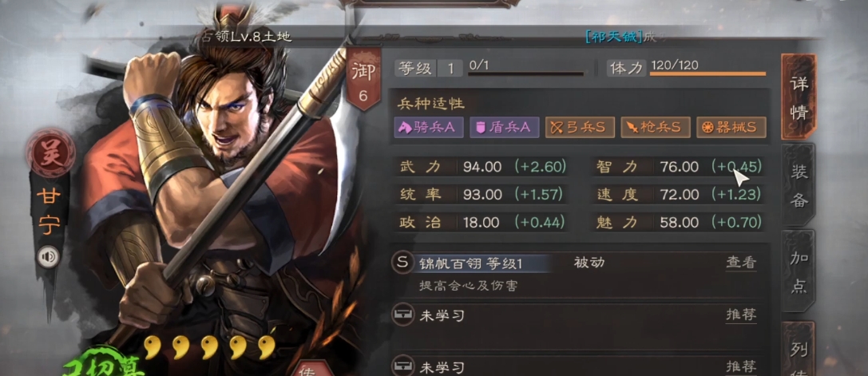Image resolution: width=868 pixels, height=376 pixels.
Task: Click first 未学习 empty skill slot icon
Action: click(x=402, y=315)
